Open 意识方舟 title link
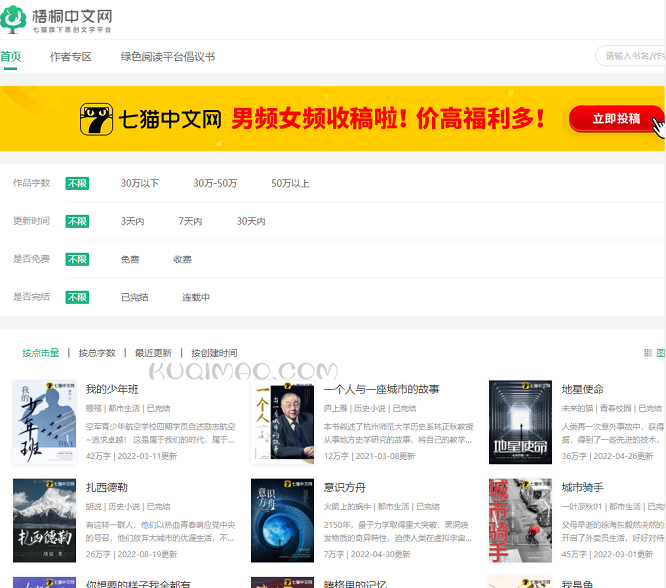Screen dimensions: 666x588 click(344, 487)
